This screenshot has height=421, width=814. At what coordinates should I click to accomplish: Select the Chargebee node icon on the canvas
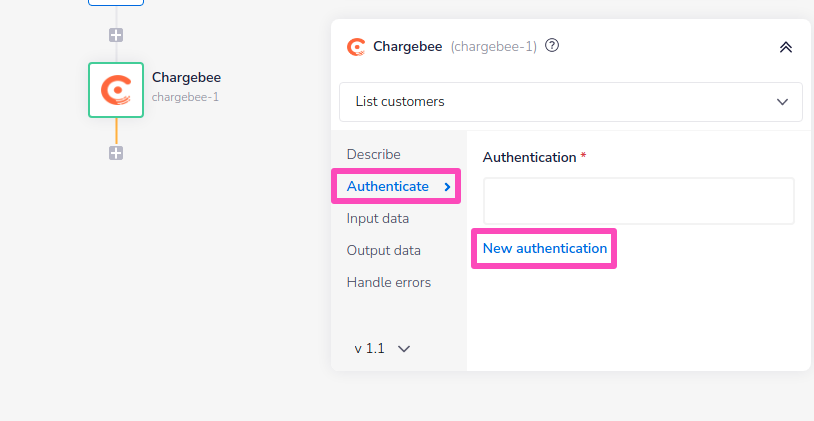click(116, 90)
